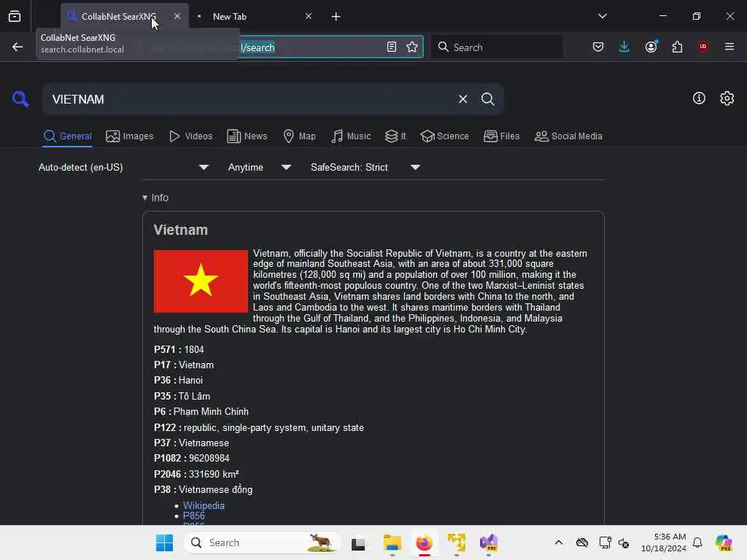This screenshot has height=560, width=747.
Task: Switch to Videos category
Action: 190,136
